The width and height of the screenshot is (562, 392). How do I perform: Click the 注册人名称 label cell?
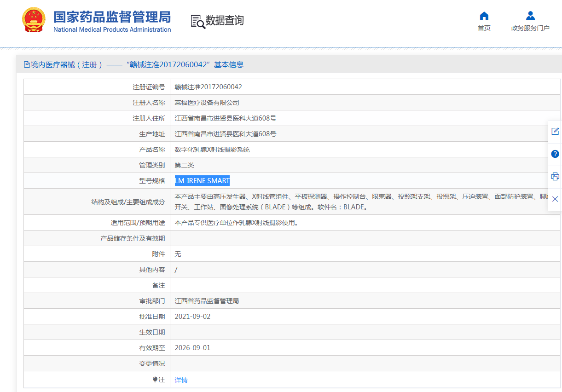97,103
